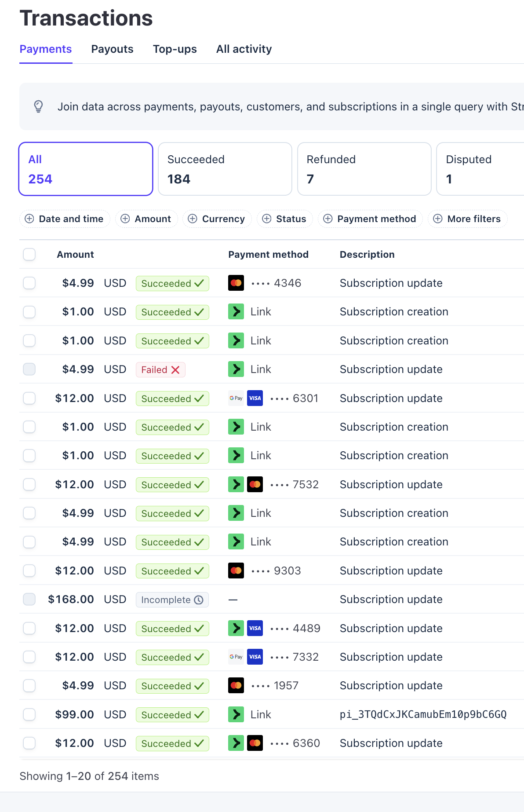Switch to the Payments tab
The height and width of the screenshot is (812, 524).
pos(46,49)
